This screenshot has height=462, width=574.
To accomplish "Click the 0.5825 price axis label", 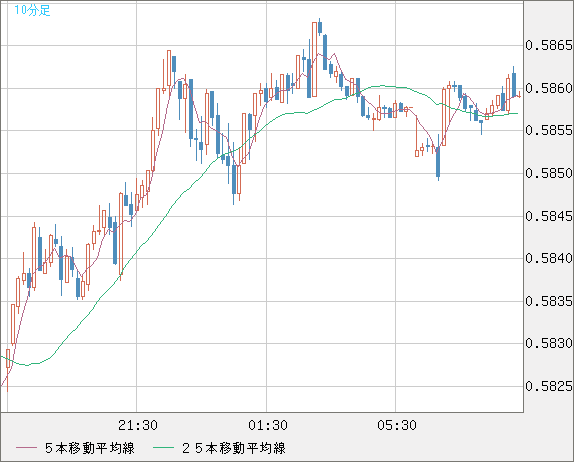I will 549,386.
